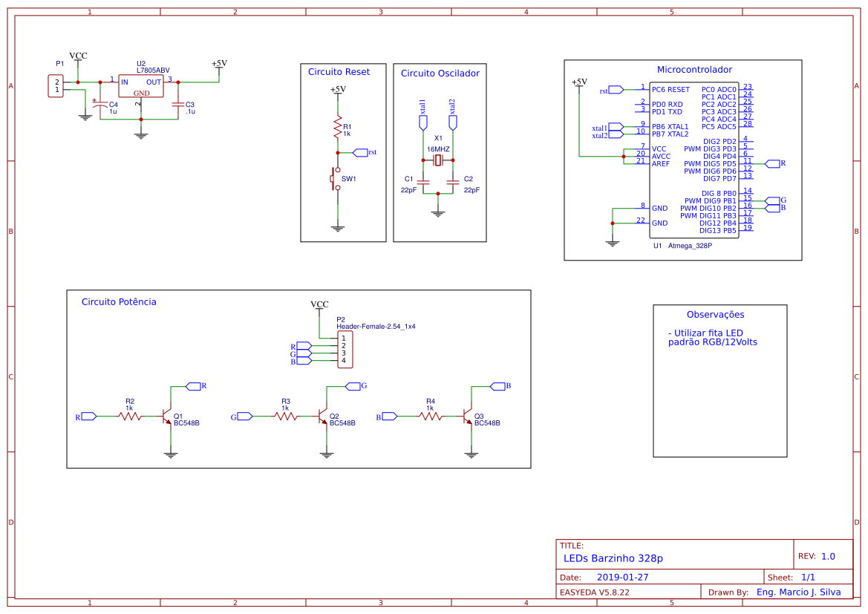Click the Header-Female P2 connector symbol
Image resolution: width=868 pixels, height=614 pixels.
pos(345,347)
